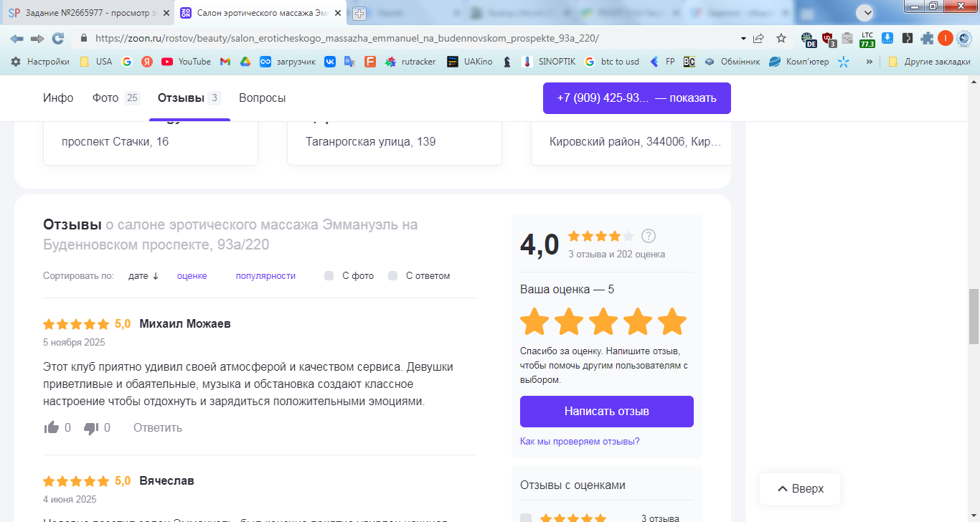Open the rutracker bookmark
The height and width of the screenshot is (522, 980).
[x=410, y=62]
